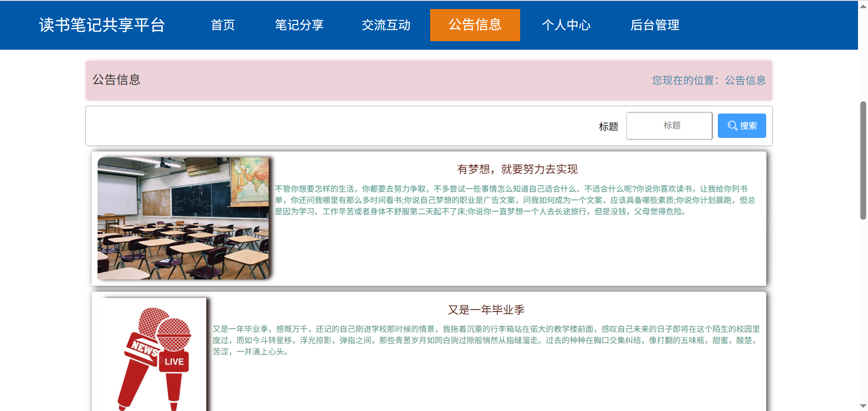Image resolution: width=868 pixels, height=411 pixels.
Task: Click the pink 公告信息 header banner
Action: (429, 80)
